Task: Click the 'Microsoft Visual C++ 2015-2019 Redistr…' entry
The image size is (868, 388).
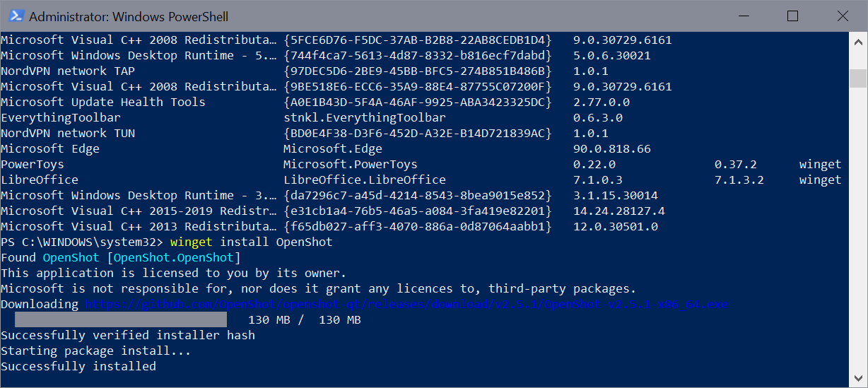Action: pos(139,211)
